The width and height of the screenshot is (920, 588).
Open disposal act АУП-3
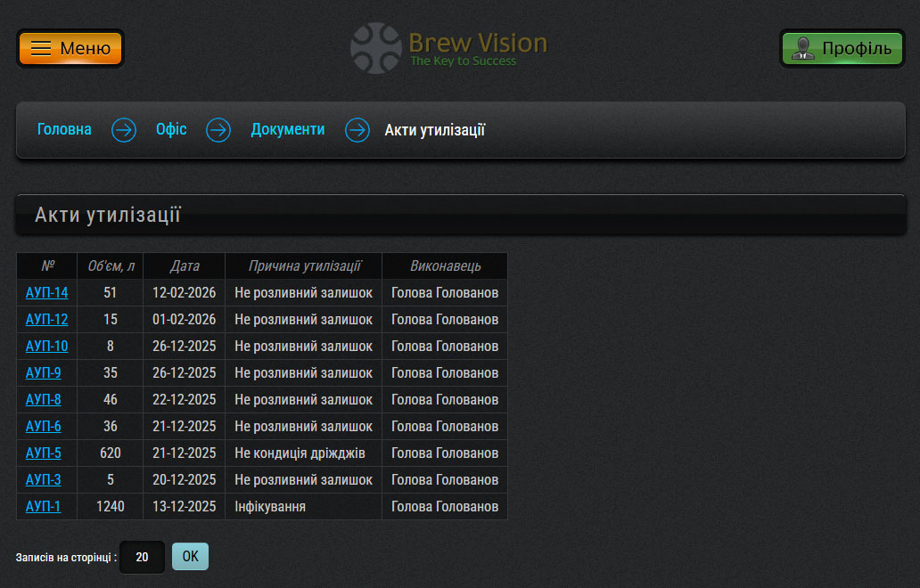point(43,480)
